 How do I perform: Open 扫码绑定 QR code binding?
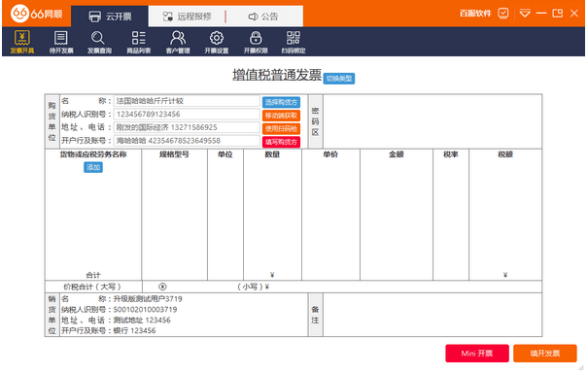tap(294, 42)
